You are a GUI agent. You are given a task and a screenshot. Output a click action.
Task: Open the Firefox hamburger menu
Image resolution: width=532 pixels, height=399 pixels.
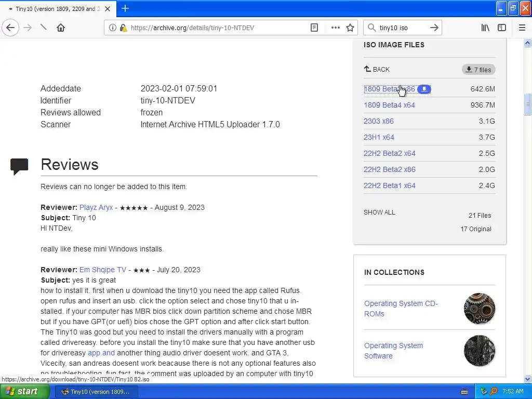tap(522, 28)
